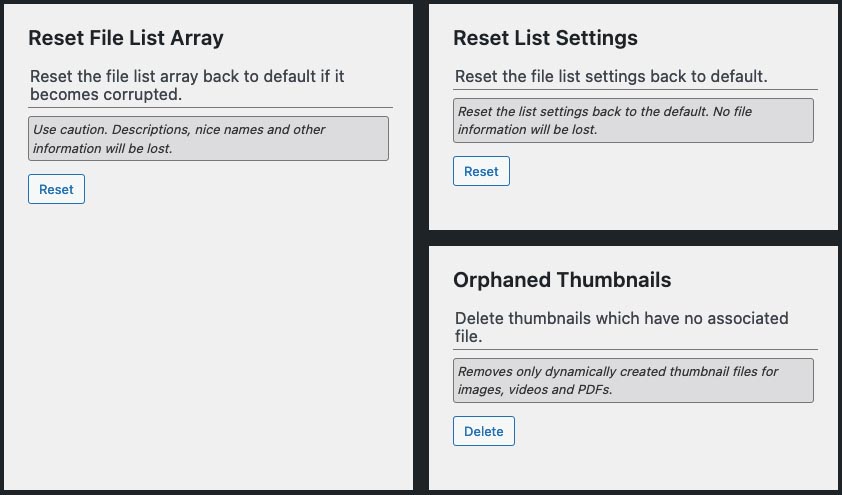Viewport: 842px width, 495px height.
Task: Click the 'No file information will be lost' notice
Action: tap(633, 120)
